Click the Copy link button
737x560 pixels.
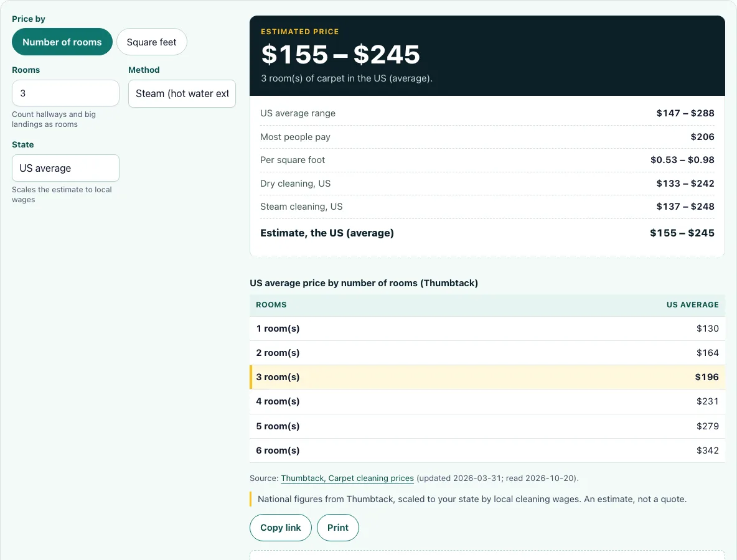coord(281,528)
